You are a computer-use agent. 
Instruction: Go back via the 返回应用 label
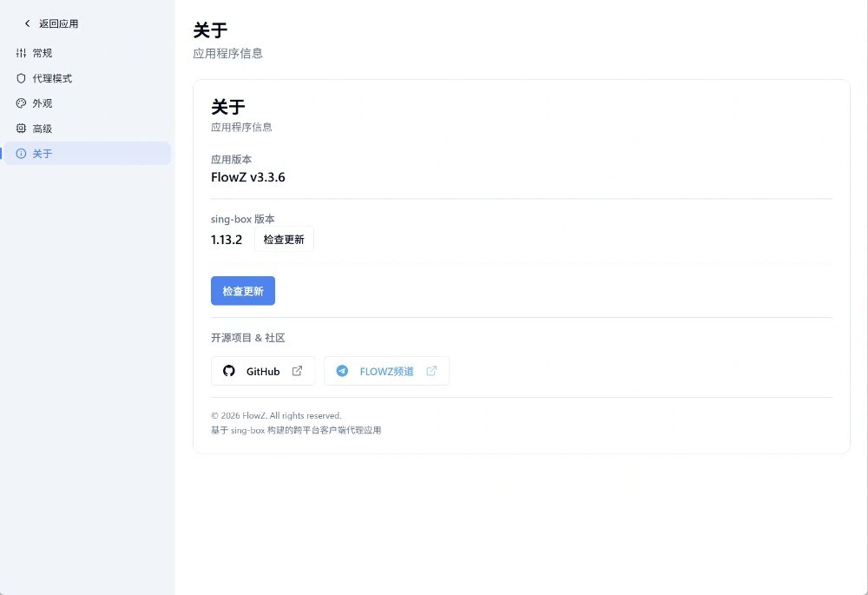(59, 23)
